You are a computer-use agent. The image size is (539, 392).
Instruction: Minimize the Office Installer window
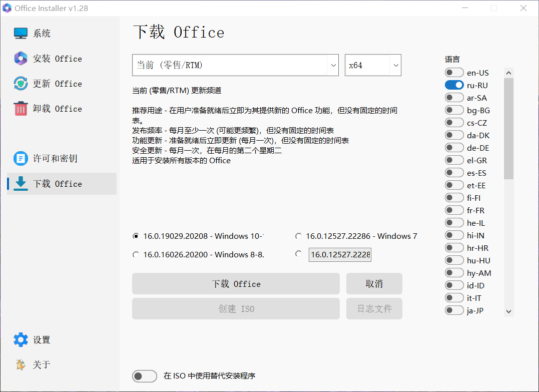(465, 8)
